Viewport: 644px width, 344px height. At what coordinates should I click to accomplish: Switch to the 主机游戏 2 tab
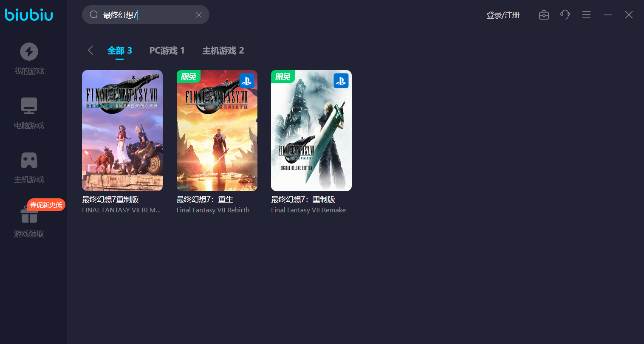point(223,51)
